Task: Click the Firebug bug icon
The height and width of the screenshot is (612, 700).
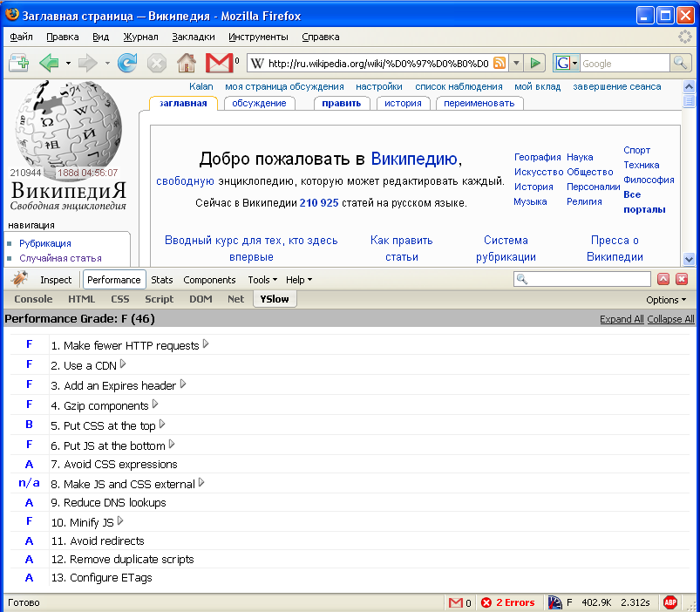Action: coord(19,279)
